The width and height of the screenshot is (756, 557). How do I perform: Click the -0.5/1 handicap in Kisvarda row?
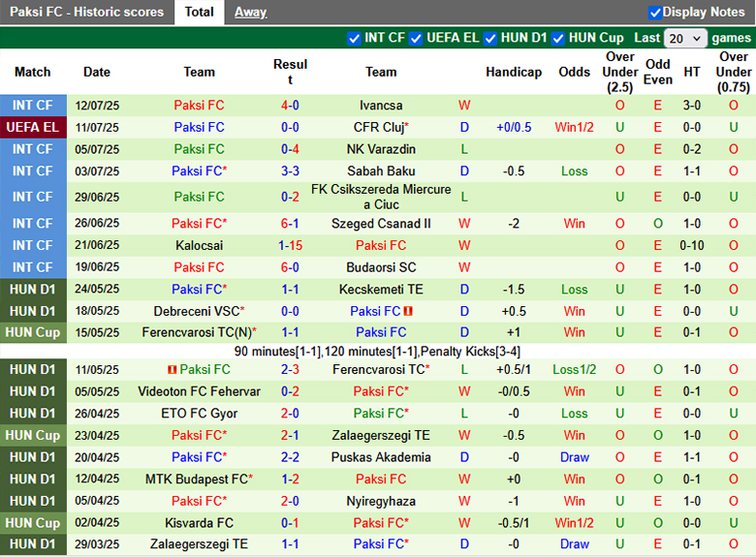[x=514, y=523]
